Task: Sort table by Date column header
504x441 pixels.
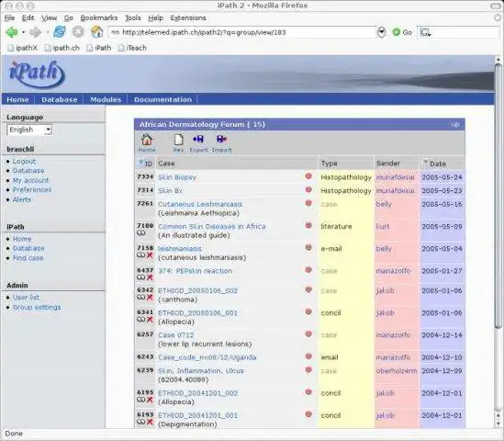Action: coord(437,164)
